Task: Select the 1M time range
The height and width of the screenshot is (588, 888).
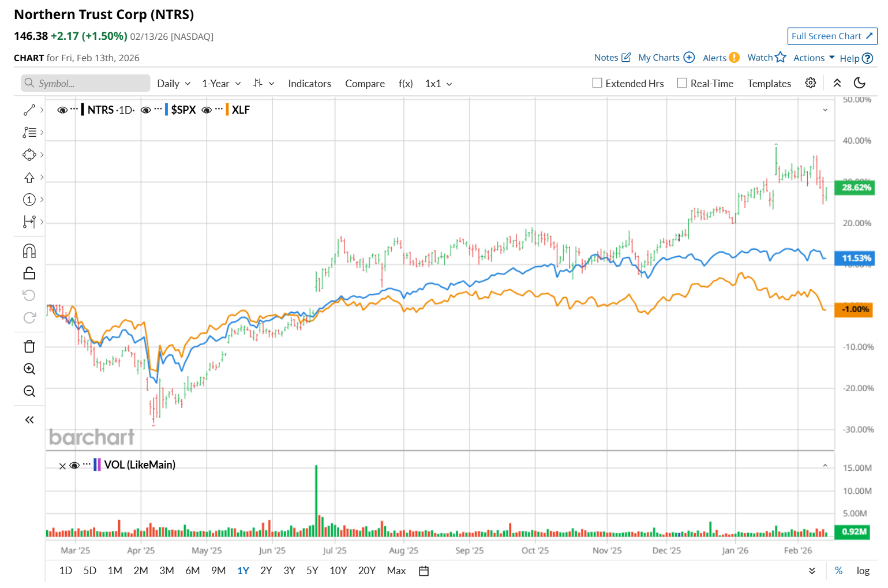Action: 115,571
